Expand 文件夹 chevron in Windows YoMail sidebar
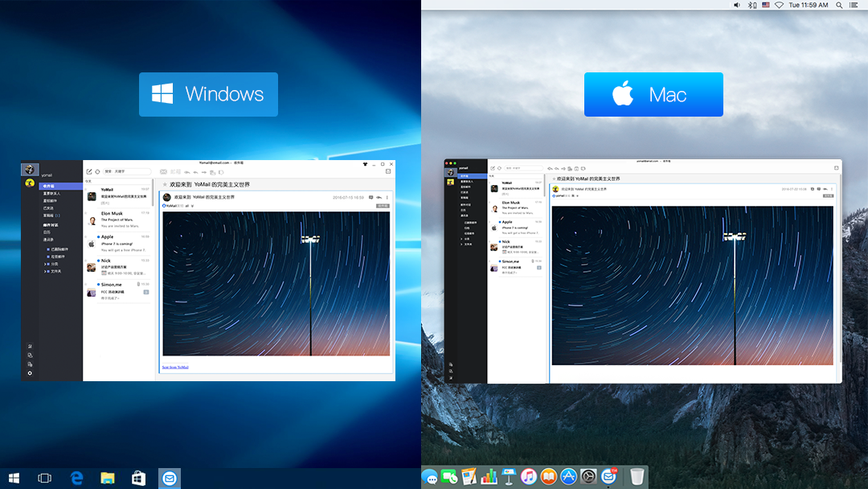This screenshot has width=868, height=489. [45, 271]
